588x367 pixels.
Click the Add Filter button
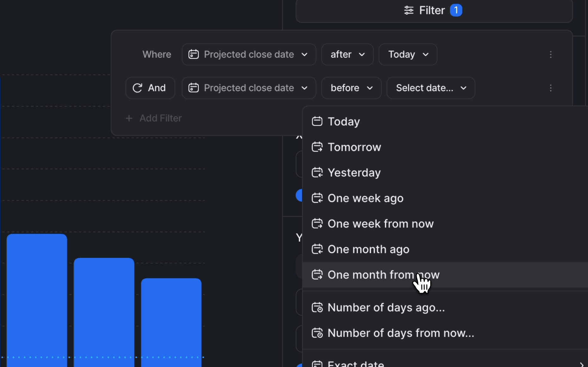tap(160, 118)
